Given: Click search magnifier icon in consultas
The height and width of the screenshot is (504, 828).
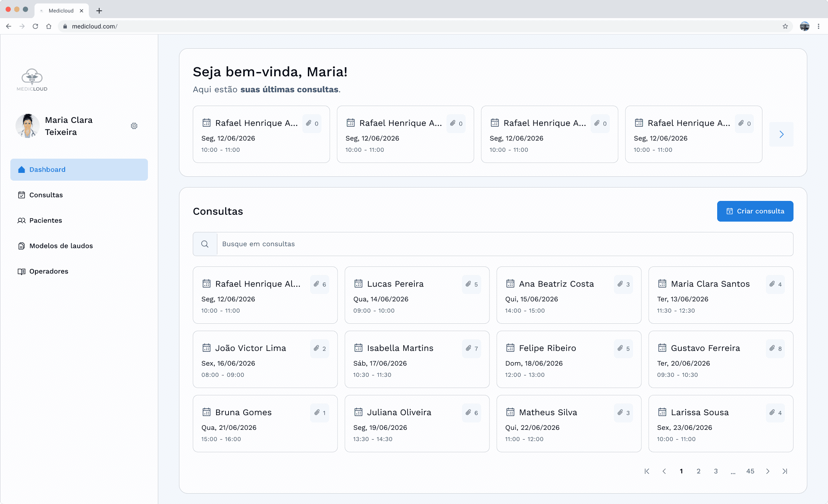Looking at the screenshot, I should click(205, 244).
